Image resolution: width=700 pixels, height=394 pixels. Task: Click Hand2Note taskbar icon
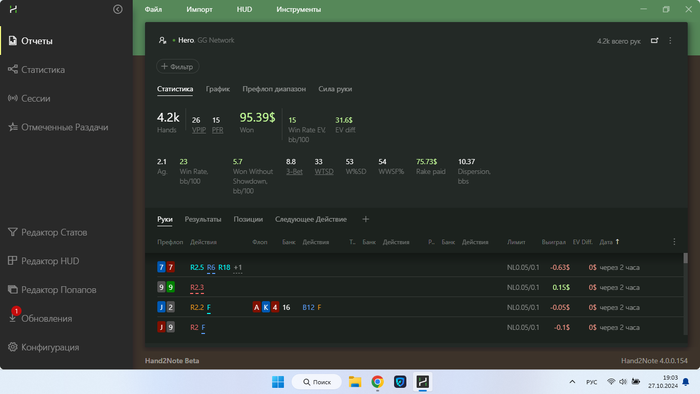point(422,382)
